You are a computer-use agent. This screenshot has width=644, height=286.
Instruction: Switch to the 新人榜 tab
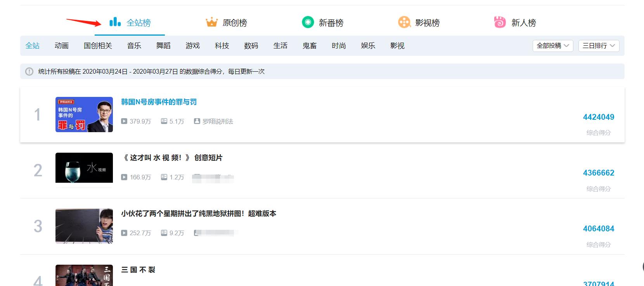pyautogui.click(x=515, y=22)
